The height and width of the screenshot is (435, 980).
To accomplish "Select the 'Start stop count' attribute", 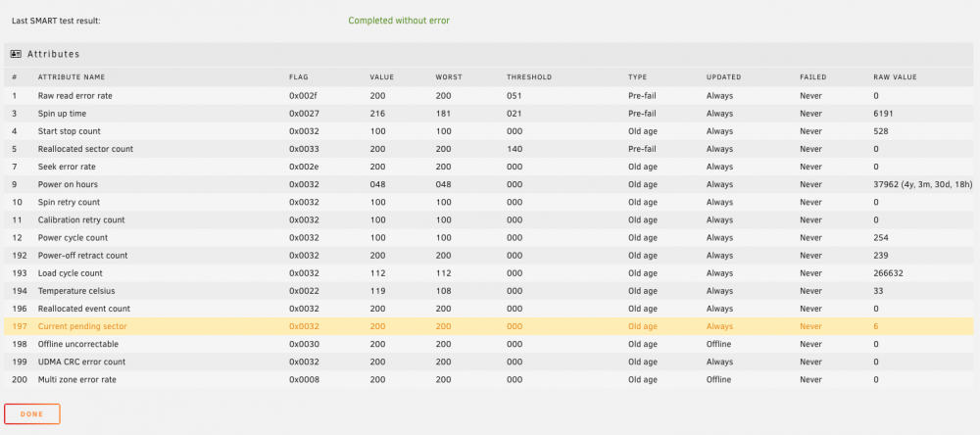I will pos(69,131).
